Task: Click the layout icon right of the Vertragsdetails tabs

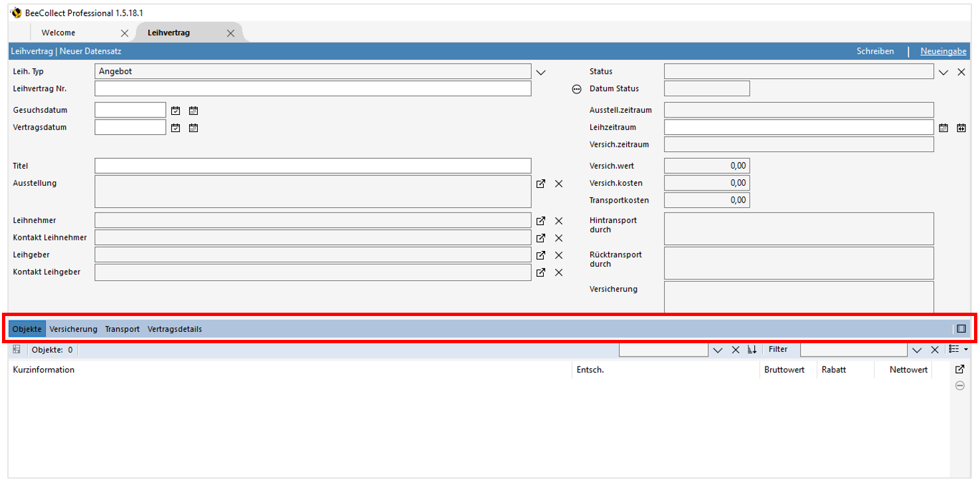Action: 961,328
